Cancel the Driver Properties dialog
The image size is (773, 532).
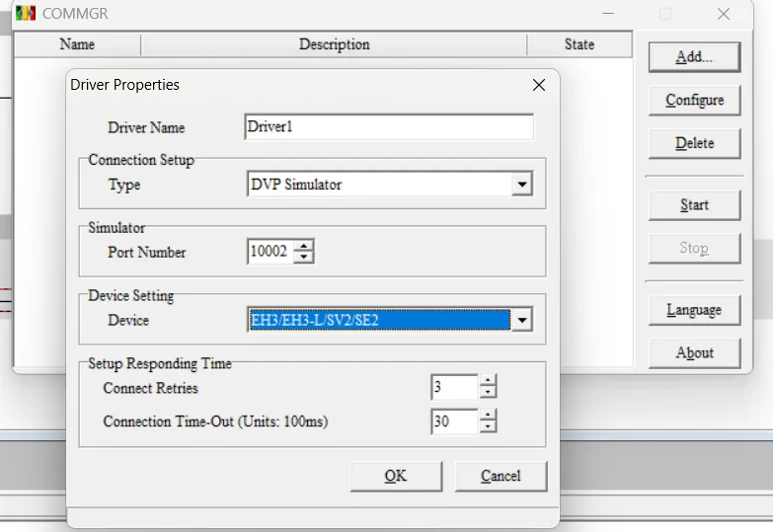501,476
